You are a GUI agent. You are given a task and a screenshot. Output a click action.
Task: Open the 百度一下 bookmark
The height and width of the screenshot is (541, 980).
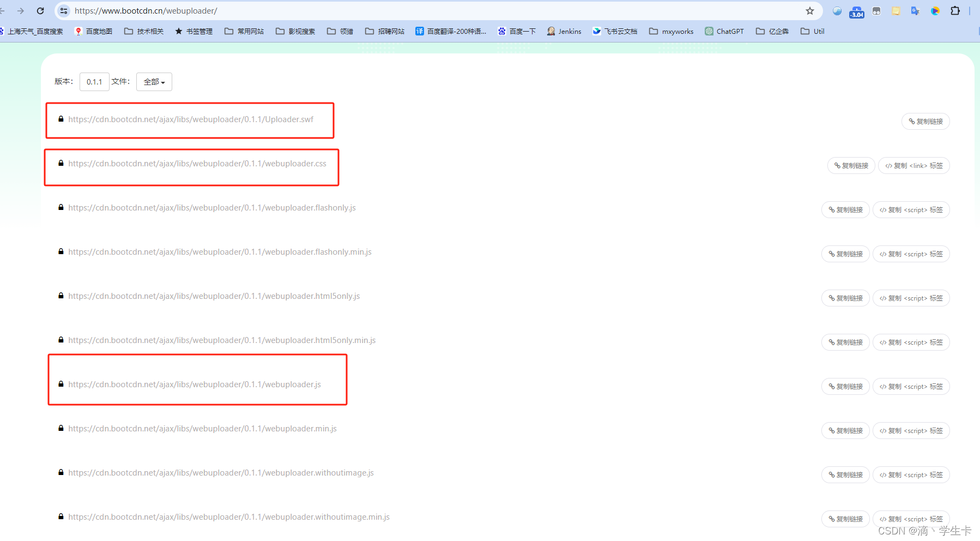click(x=517, y=32)
